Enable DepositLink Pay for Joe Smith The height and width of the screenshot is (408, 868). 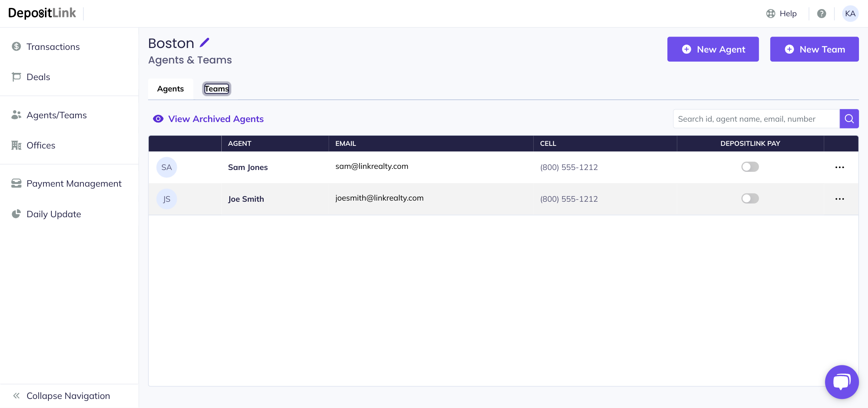coord(750,199)
